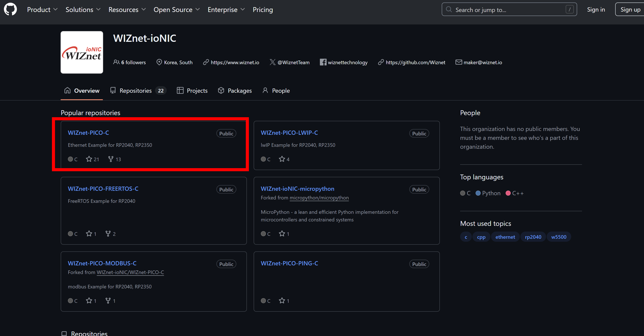The width and height of the screenshot is (644, 336).
Task: Open the WIZnet-PICO-PING-C repository
Action: pos(289,263)
